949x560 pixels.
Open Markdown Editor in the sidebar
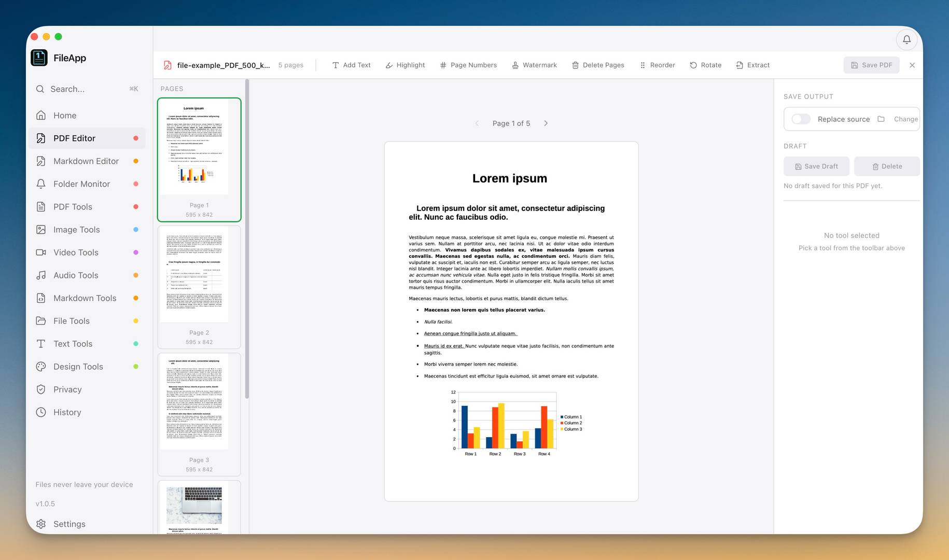tap(87, 161)
